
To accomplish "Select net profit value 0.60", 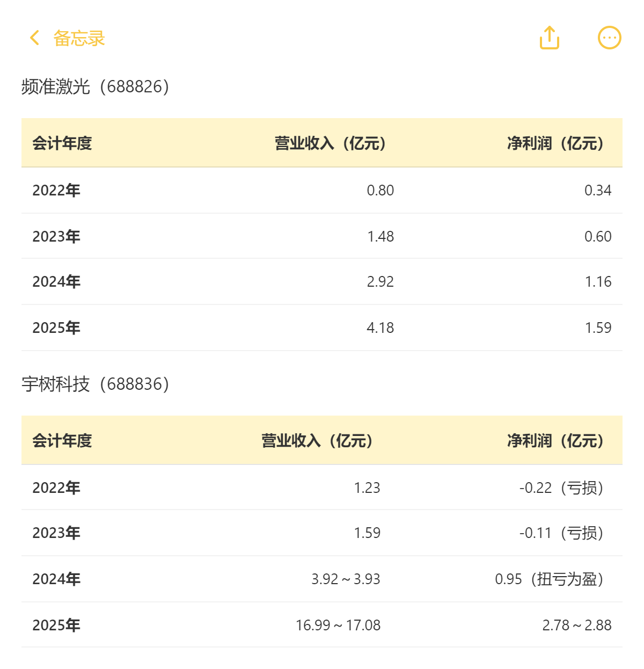I will pos(598,236).
